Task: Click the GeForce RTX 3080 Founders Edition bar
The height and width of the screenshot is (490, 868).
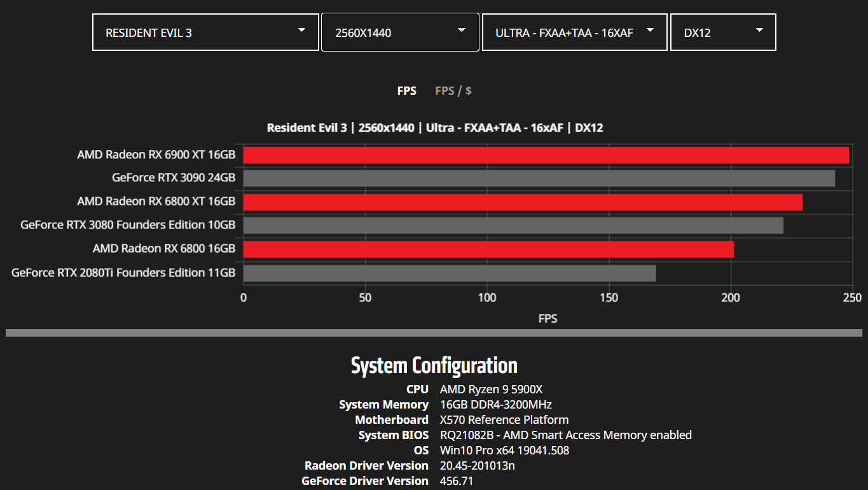Action: pos(513,225)
